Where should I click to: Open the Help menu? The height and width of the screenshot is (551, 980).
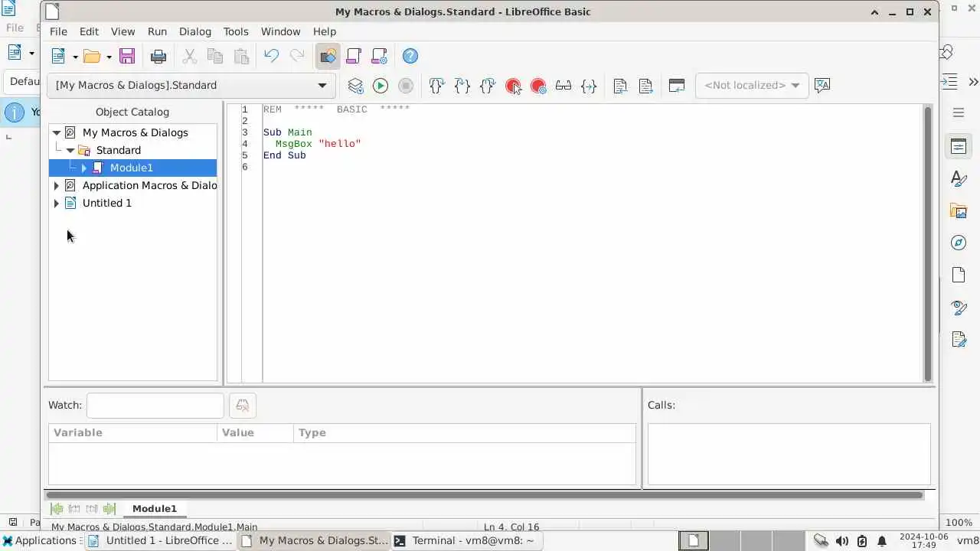pyautogui.click(x=325, y=31)
